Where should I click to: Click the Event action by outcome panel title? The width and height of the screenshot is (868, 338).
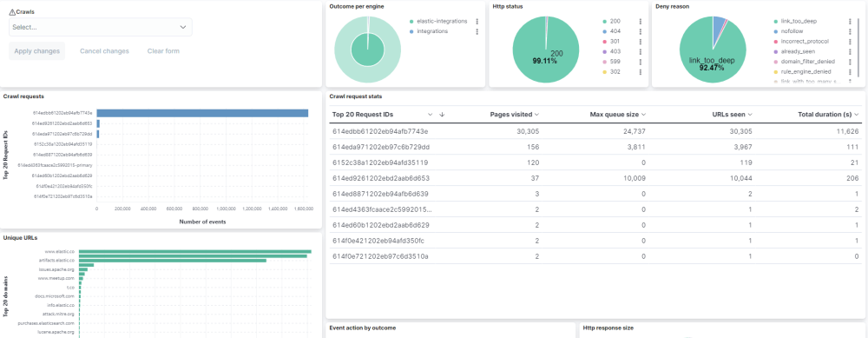(x=362, y=328)
